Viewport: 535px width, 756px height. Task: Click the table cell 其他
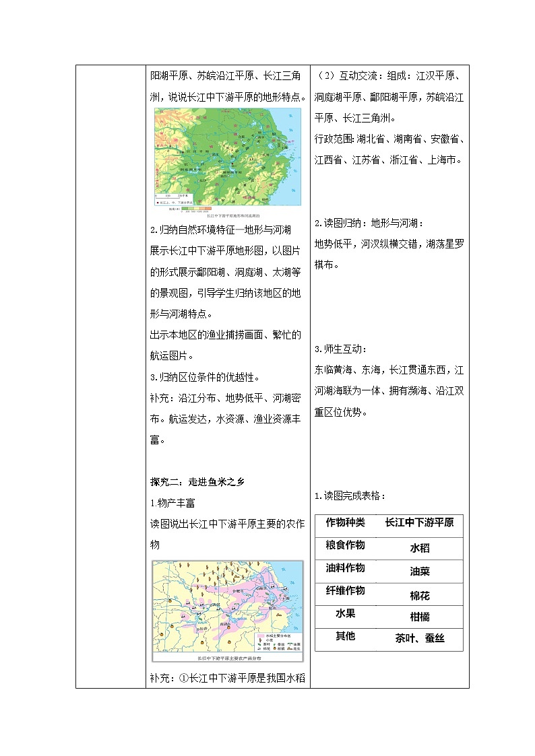[x=346, y=636]
